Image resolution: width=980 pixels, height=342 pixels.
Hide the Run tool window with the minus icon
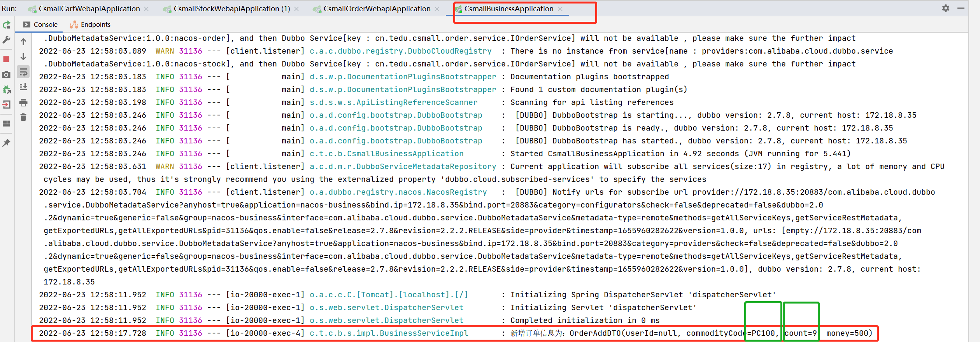(x=961, y=8)
